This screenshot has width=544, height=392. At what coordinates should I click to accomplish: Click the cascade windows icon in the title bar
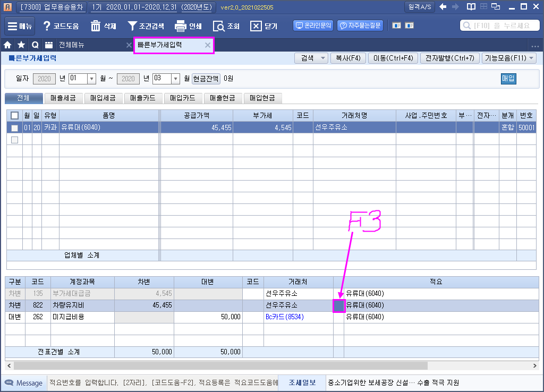[x=496, y=6]
